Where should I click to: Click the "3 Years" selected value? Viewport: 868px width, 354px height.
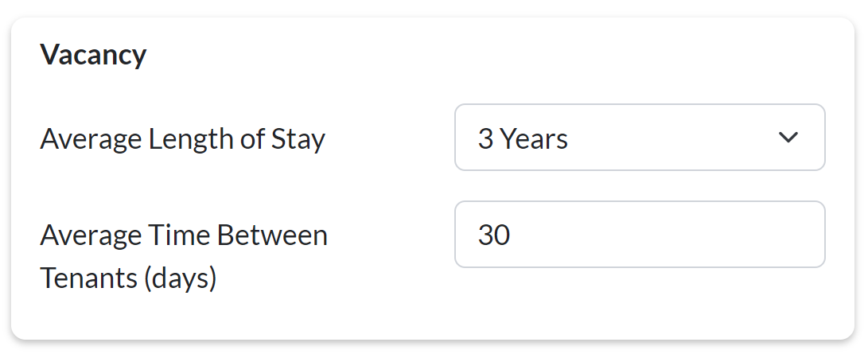(523, 139)
